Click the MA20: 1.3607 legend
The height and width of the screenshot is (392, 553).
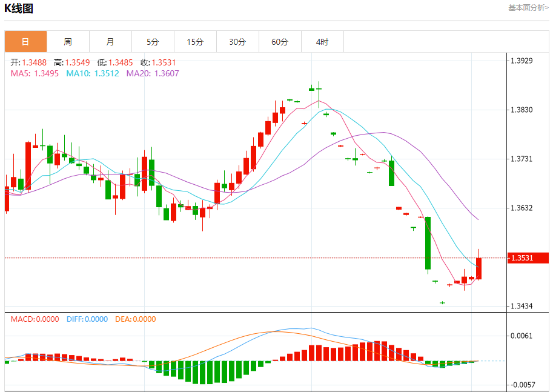click(153, 73)
